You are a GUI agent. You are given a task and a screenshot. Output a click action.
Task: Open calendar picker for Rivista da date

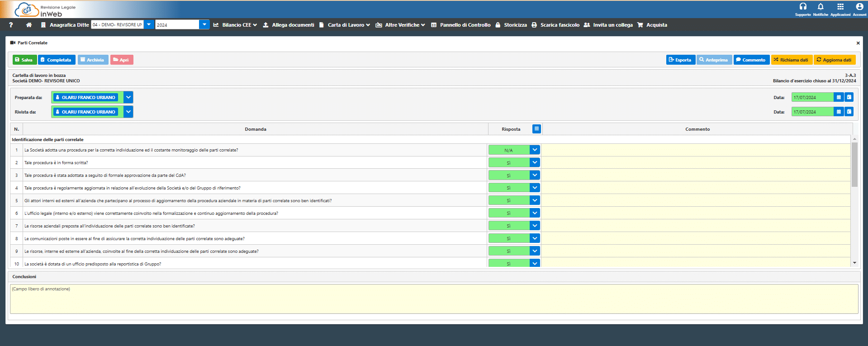click(x=839, y=112)
